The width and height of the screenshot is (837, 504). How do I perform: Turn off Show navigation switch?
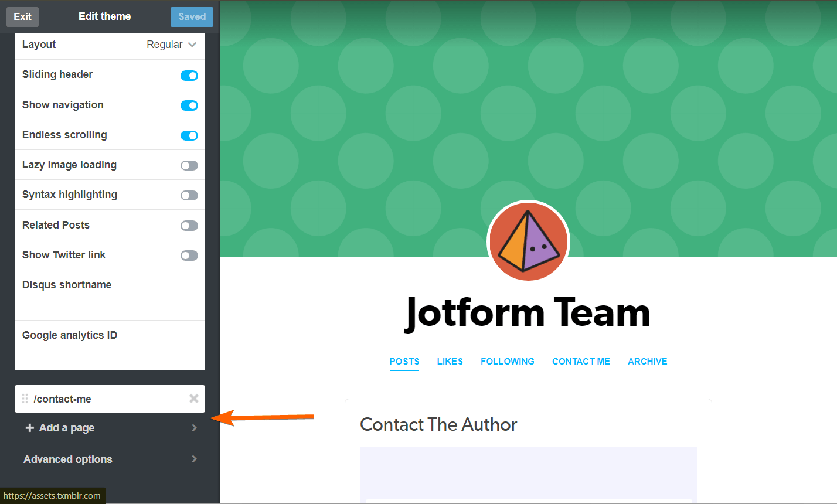pyautogui.click(x=189, y=105)
